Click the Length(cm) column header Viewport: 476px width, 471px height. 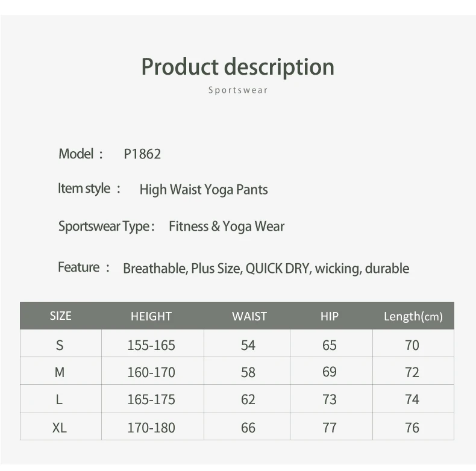tap(413, 316)
